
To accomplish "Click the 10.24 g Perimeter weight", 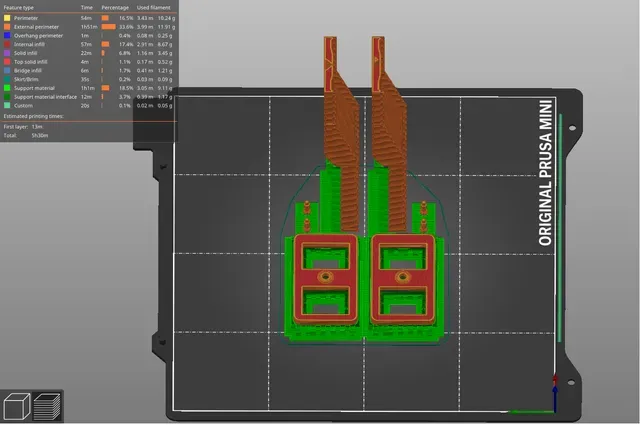I will (167, 18).
